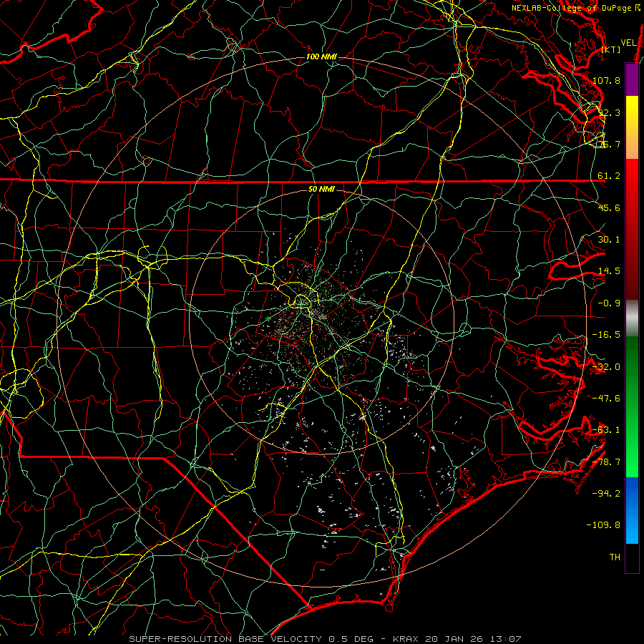Click the TH label on the legend
This screenshot has width=644, height=644.
pyautogui.click(x=615, y=557)
